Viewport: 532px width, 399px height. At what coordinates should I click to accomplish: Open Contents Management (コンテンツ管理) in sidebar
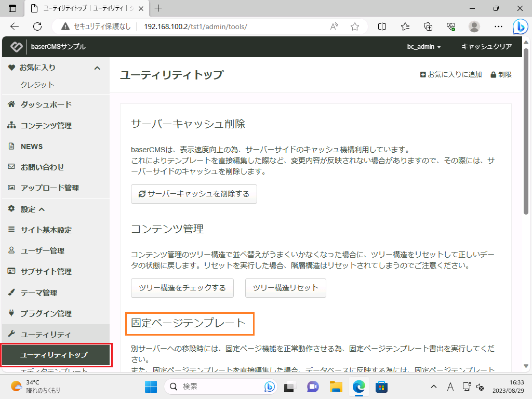pos(46,126)
